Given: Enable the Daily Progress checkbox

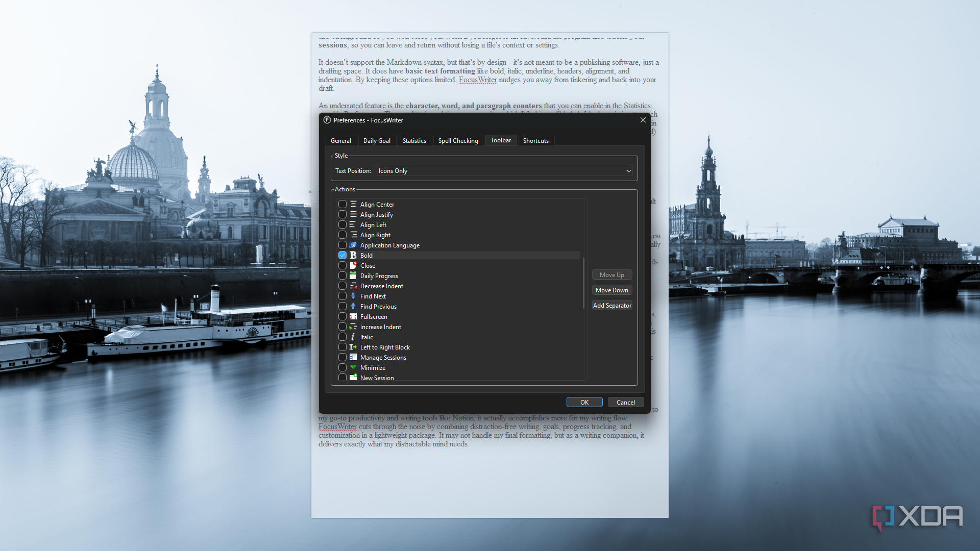Looking at the screenshot, I should click(x=342, y=275).
